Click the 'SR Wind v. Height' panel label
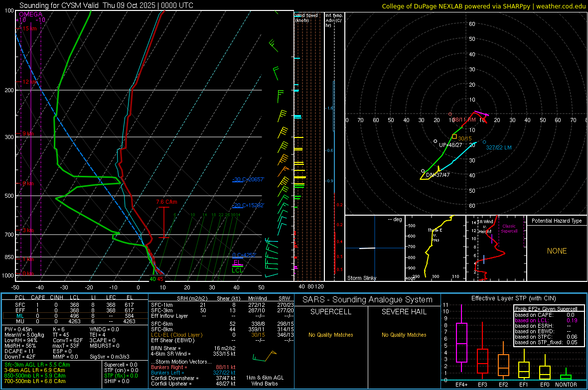Image resolution: width=588 pixels, height=390 pixels. pyautogui.click(x=485, y=227)
